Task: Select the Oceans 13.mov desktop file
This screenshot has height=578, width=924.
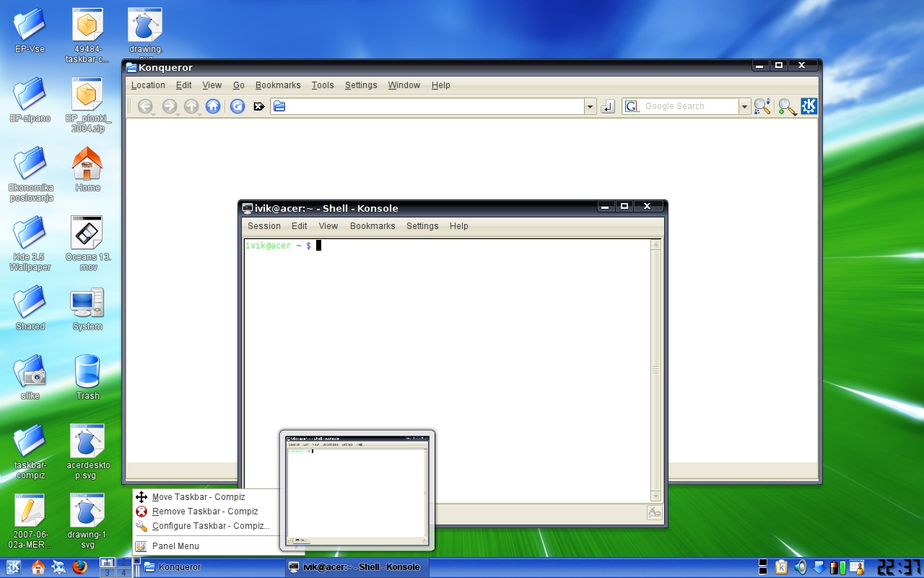Action: (x=87, y=243)
